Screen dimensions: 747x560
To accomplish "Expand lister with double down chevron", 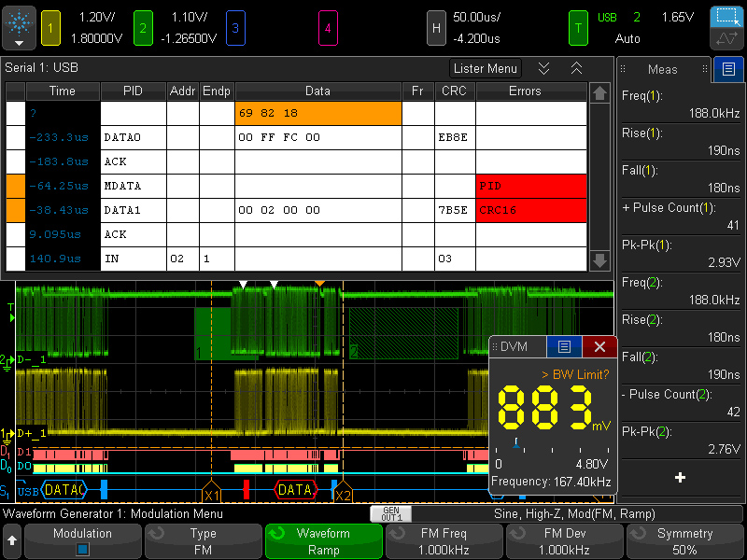I will [x=543, y=68].
